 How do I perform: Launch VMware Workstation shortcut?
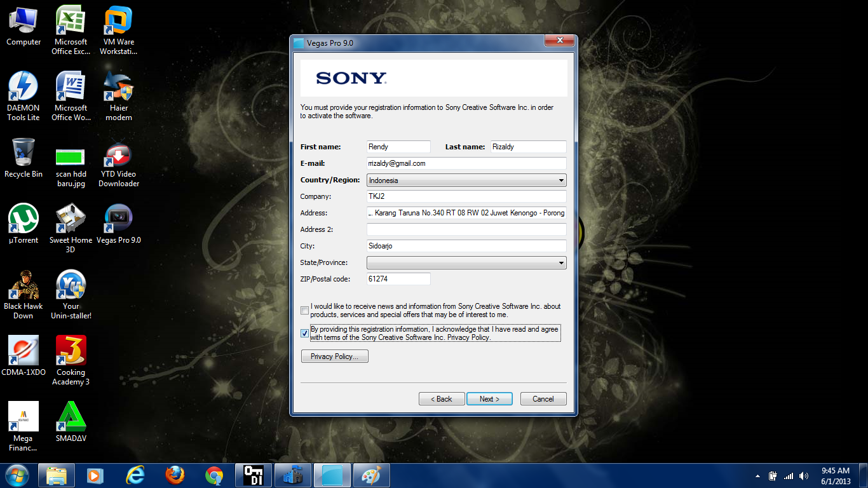(118, 30)
